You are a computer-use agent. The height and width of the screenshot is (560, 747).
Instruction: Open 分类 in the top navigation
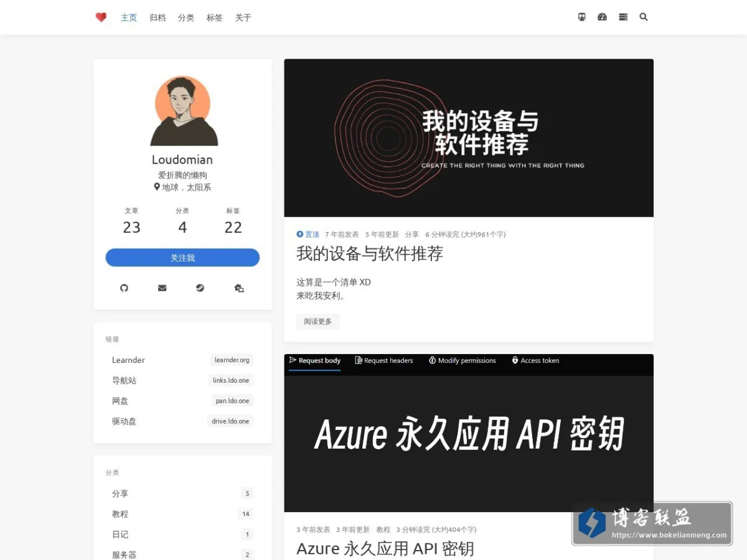click(186, 17)
